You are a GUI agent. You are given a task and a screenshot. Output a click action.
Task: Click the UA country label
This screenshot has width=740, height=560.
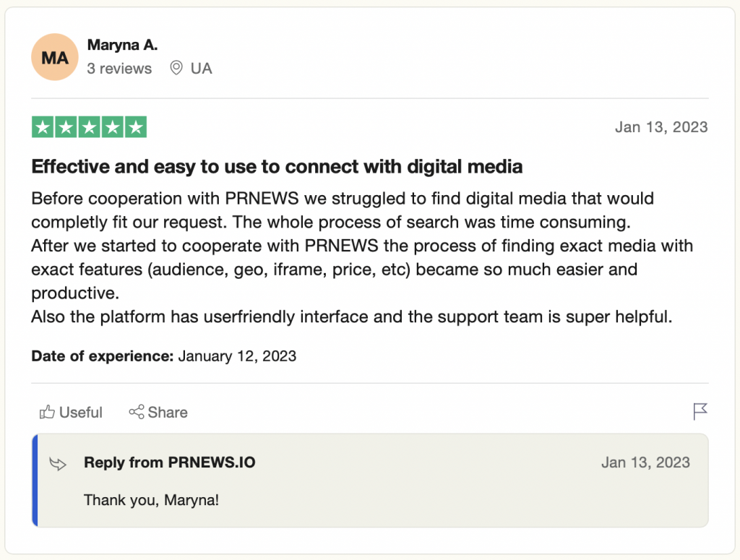point(202,69)
